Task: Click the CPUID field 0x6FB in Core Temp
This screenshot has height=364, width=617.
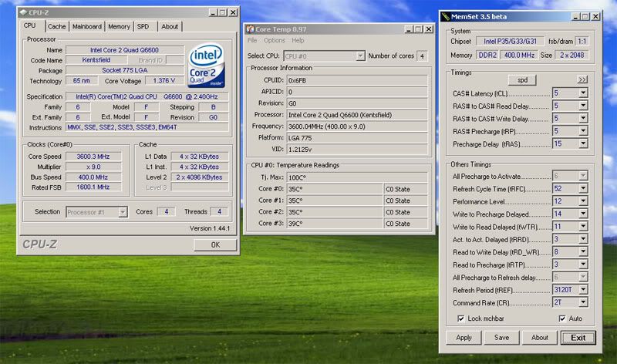Action: pyautogui.click(x=357, y=80)
